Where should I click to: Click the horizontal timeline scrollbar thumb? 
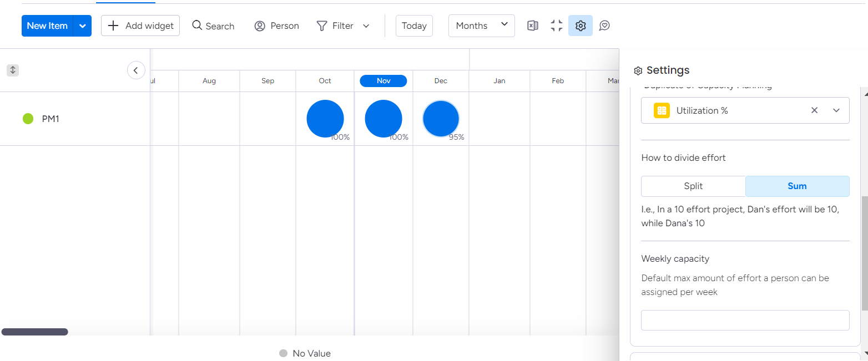(x=34, y=332)
